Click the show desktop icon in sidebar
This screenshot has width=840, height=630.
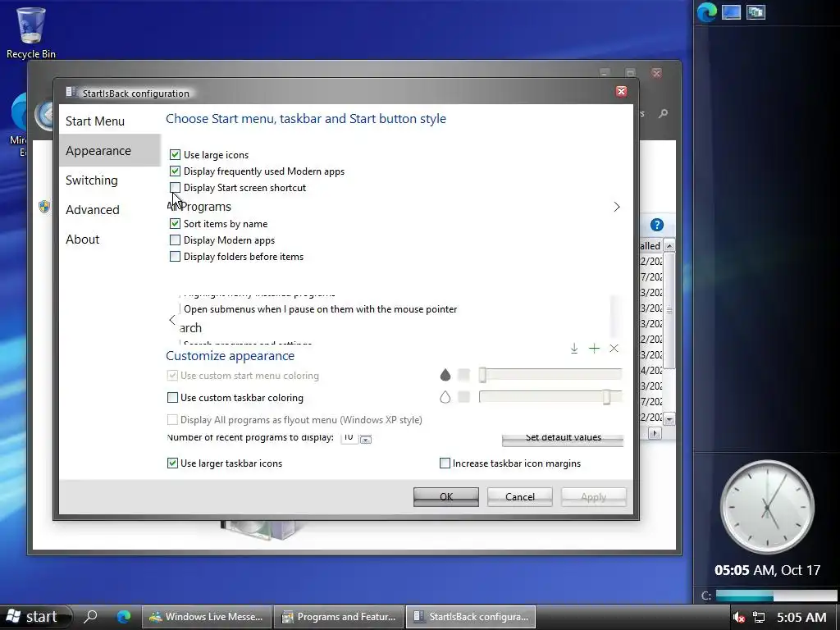(x=731, y=12)
